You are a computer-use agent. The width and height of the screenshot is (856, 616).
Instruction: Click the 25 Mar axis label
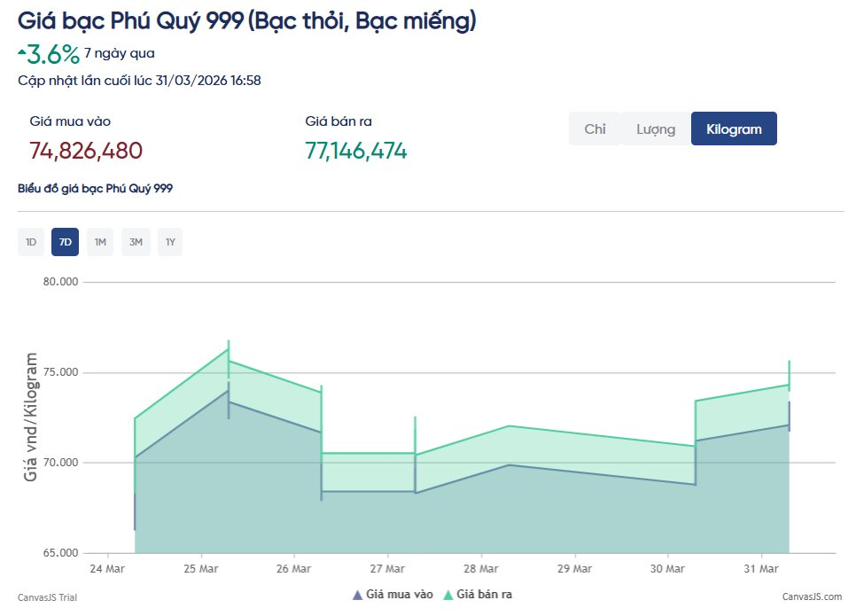click(201, 568)
